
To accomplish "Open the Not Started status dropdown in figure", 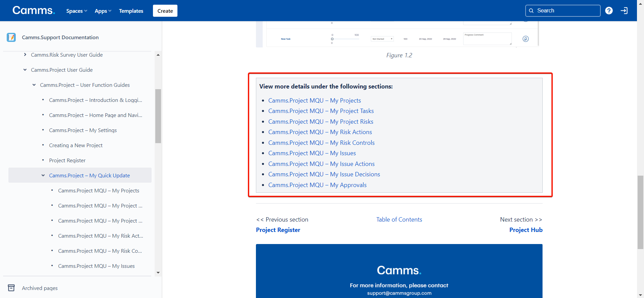I will (x=382, y=39).
